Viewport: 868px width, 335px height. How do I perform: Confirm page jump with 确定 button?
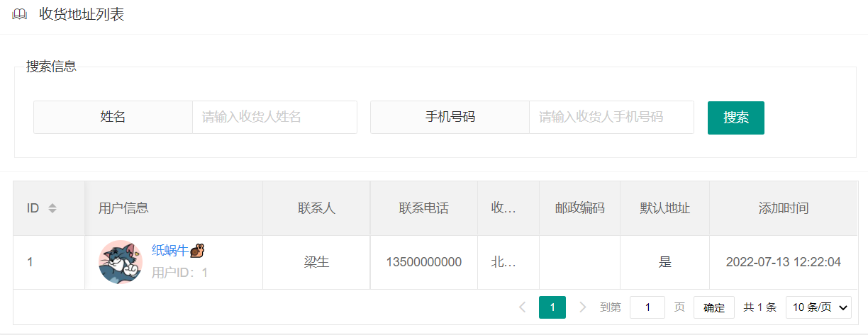pos(714,307)
